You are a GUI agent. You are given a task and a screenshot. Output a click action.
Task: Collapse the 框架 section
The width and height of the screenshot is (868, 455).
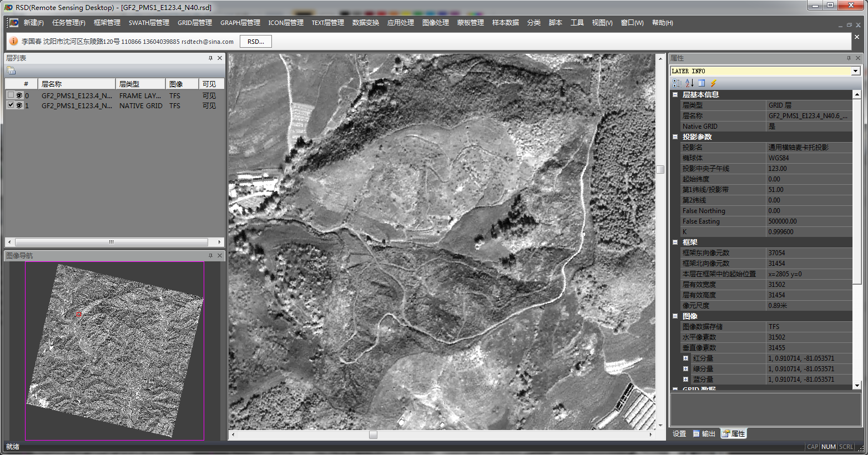[675, 242]
